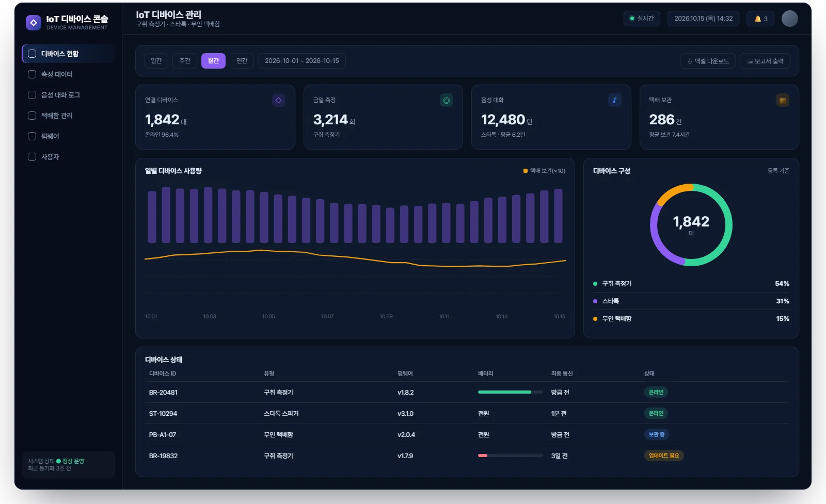Click the donut chart showing 1,842
This screenshot has width=826, height=504.
pyautogui.click(x=691, y=225)
